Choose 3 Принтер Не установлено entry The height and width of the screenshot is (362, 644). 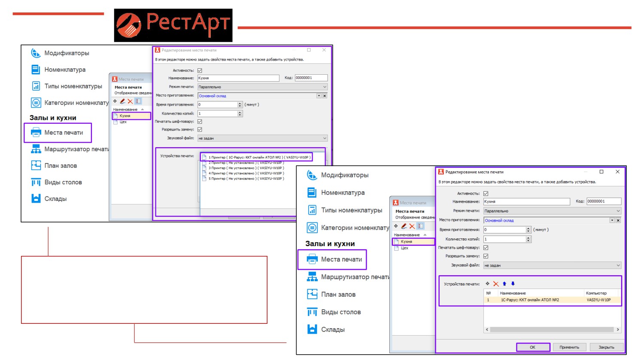click(x=243, y=168)
